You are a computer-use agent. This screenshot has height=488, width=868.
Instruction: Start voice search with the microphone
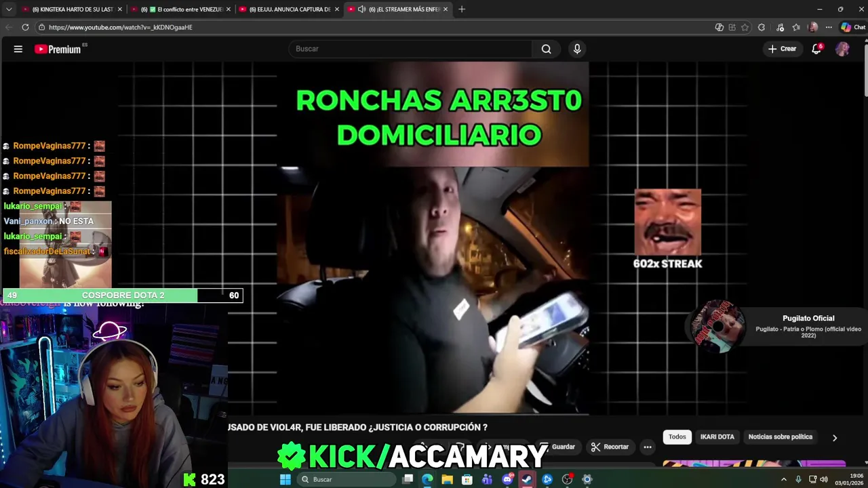[577, 49]
